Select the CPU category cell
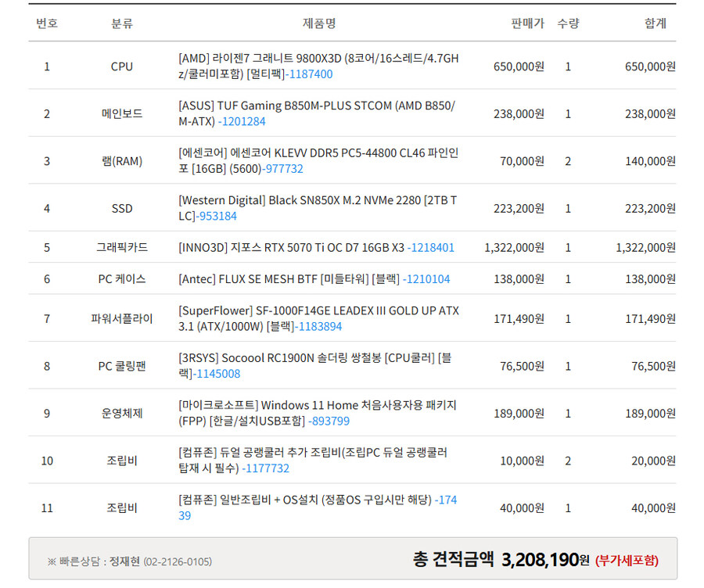704x588 pixels. pos(122,66)
